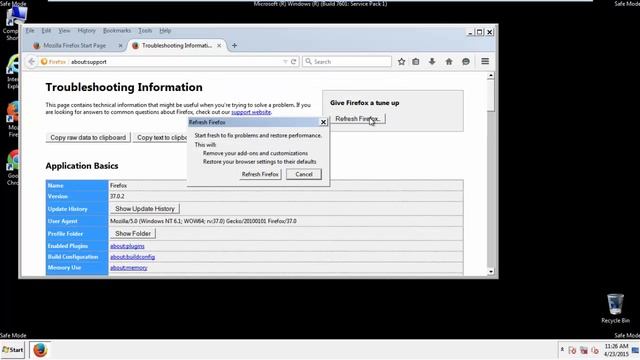Click Show Update History button
The height and width of the screenshot is (360, 640).
[145, 209]
